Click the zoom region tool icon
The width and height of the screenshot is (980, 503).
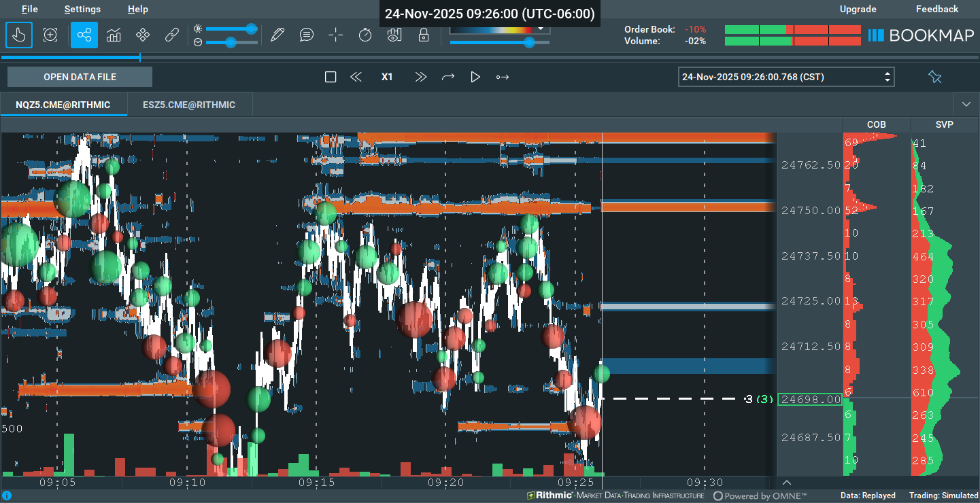(50, 35)
